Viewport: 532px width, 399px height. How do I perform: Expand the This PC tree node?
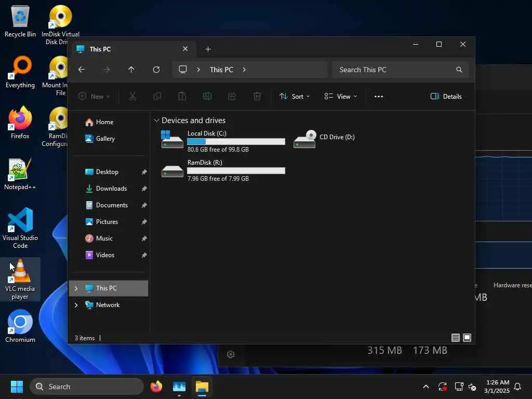[76, 288]
